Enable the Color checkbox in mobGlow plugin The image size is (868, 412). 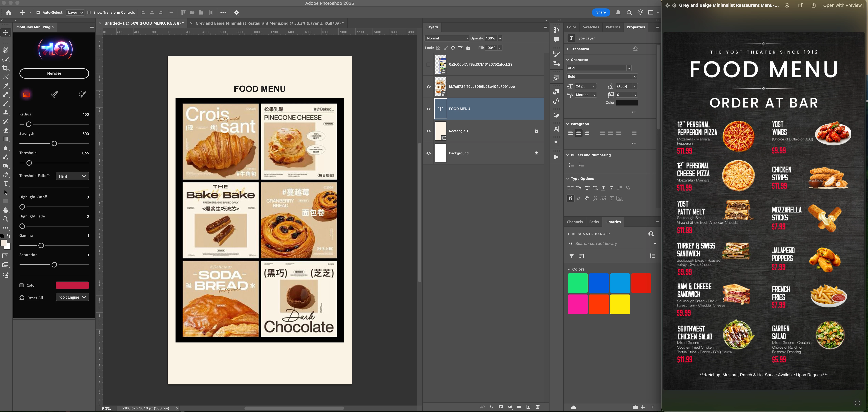pyautogui.click(x=22, y=285)
